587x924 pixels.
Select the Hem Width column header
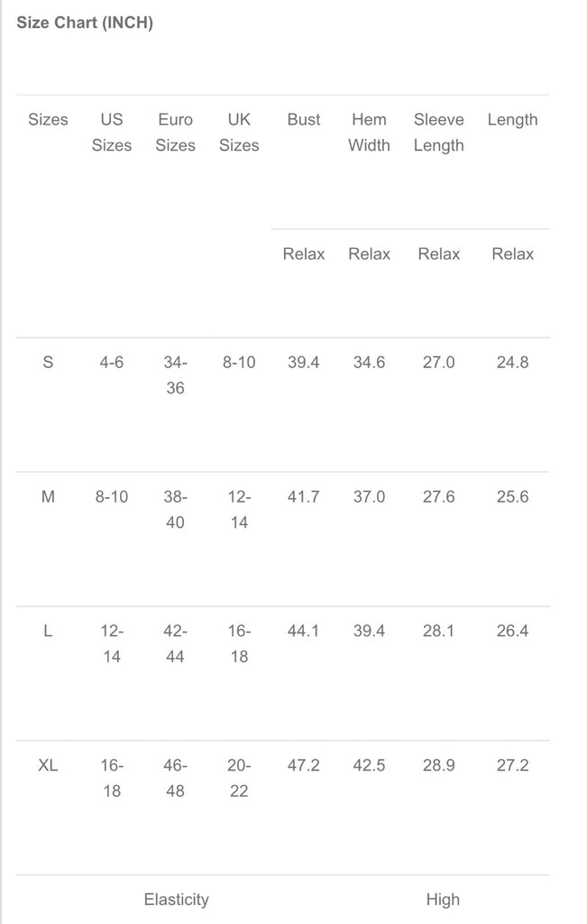click(369, 133)
